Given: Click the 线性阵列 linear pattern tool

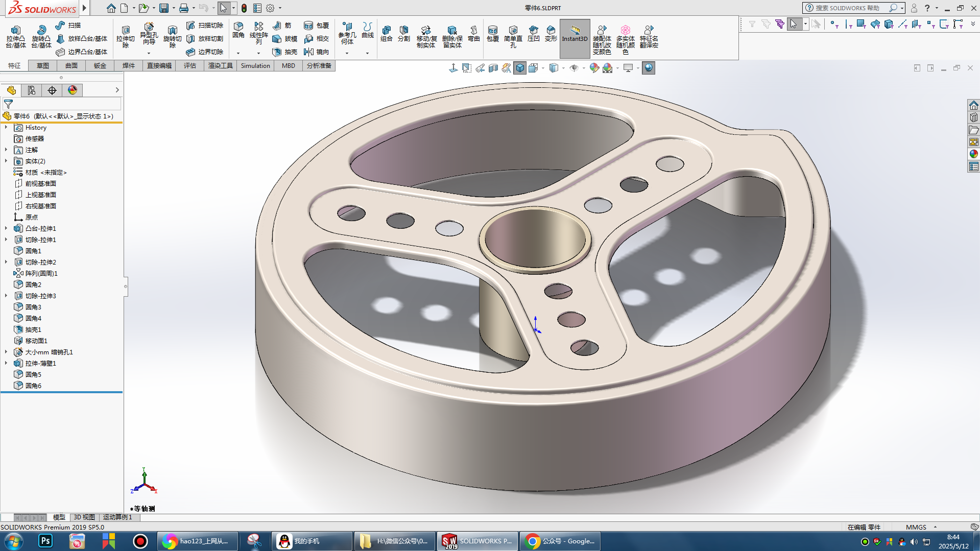Looking at the screenshot, I should pos(258,34).
